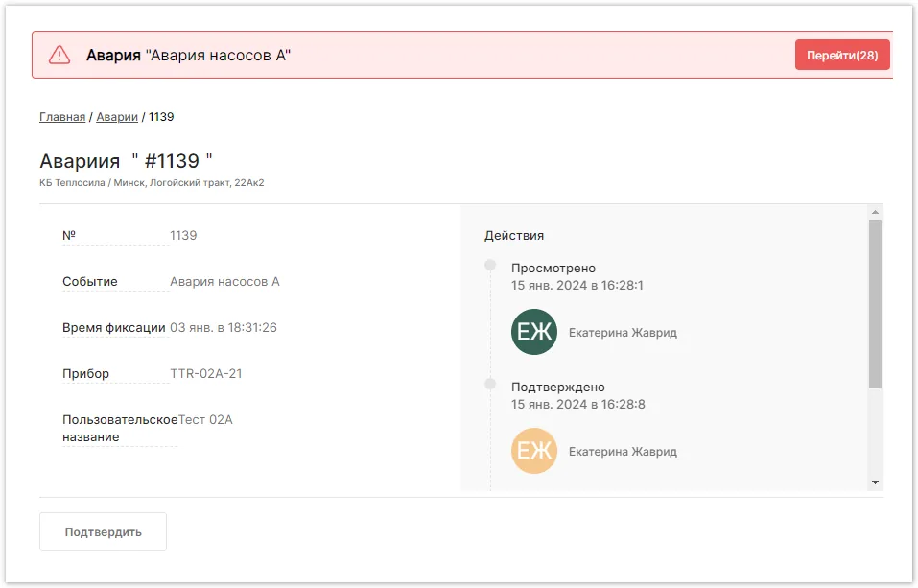Click the breadcrumb item 1139
Screen dimensions: 918x588
click(x=161, y=117)
